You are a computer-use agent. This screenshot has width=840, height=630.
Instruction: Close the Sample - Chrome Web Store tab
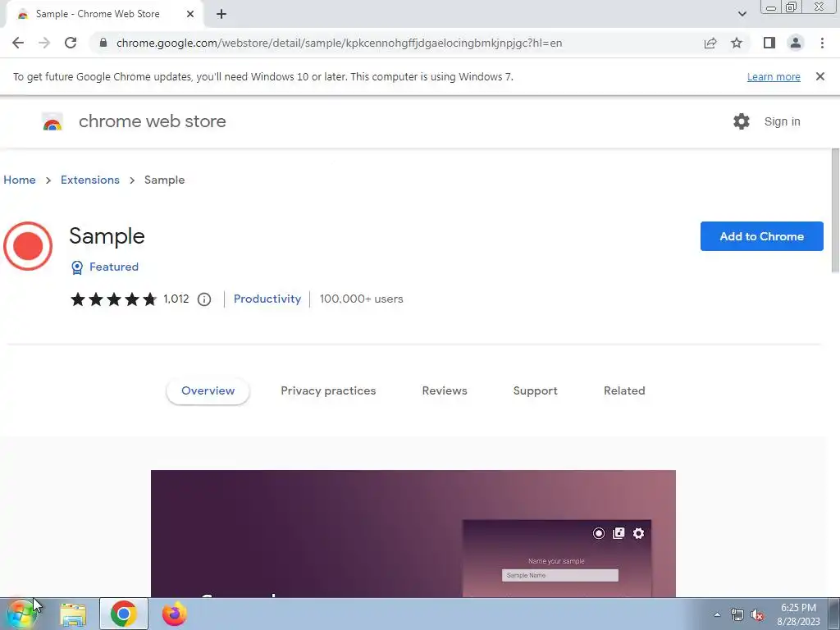pyautogui.click(x=190, y=14)
